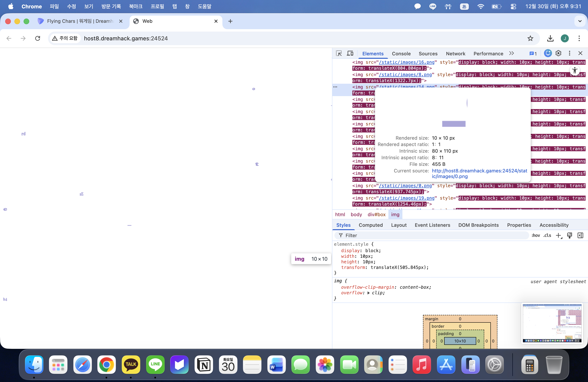
Task: Open computed styles sidebar icon
Action: point(580,235)
